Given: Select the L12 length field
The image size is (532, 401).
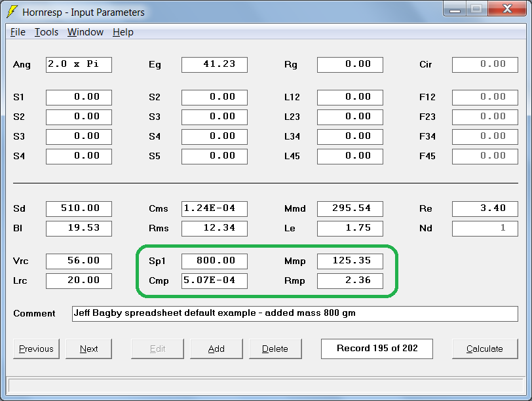Looking at the screenshot, I should [x=350, y=98].
